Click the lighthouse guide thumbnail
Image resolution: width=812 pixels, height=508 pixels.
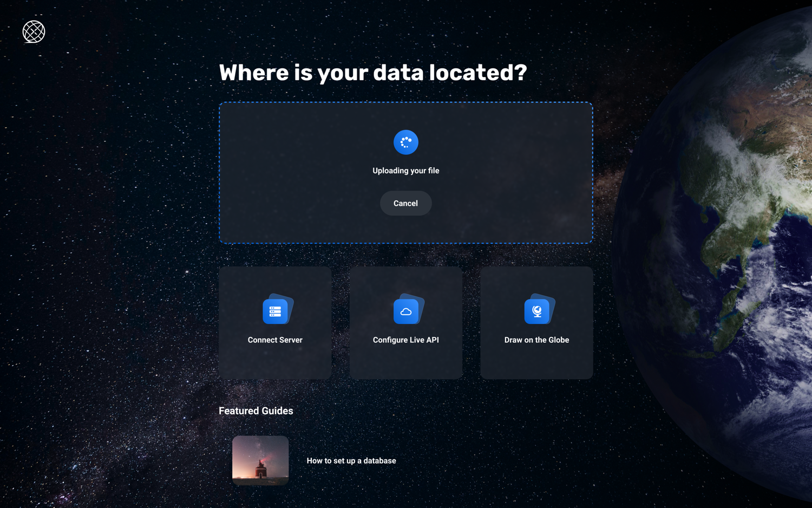tap(260, 460)
